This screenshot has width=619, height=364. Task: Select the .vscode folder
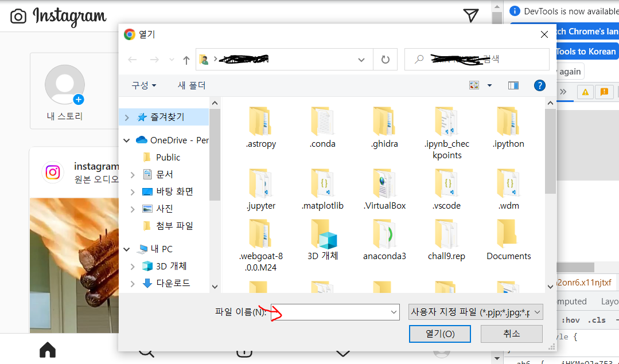point(446,189)
